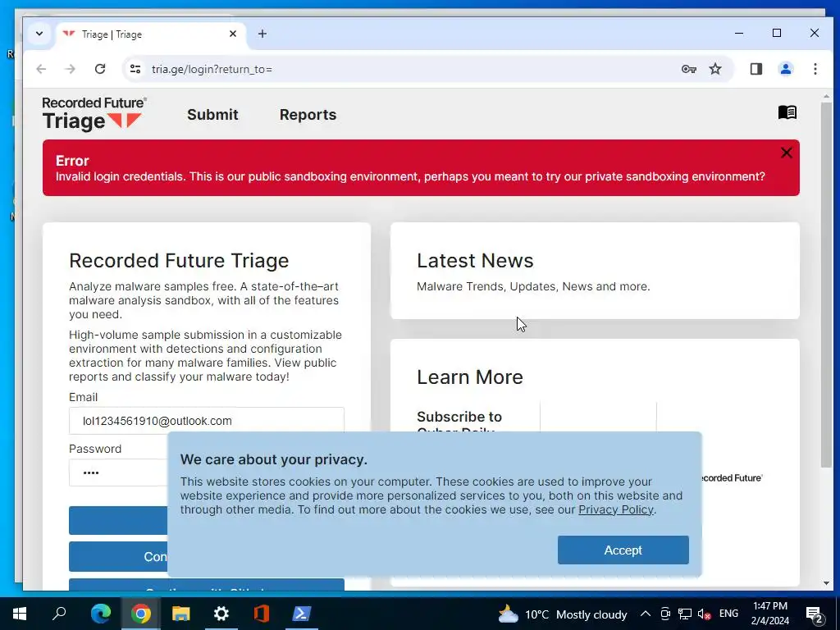The width and height of the screenshot is (840, 630).
Task: Open the documentation book icon
Action: [787, 112]
